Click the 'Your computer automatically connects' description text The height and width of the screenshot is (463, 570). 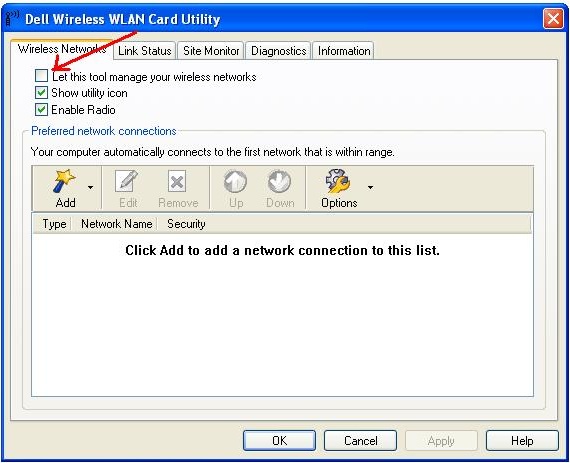(213, 152)
